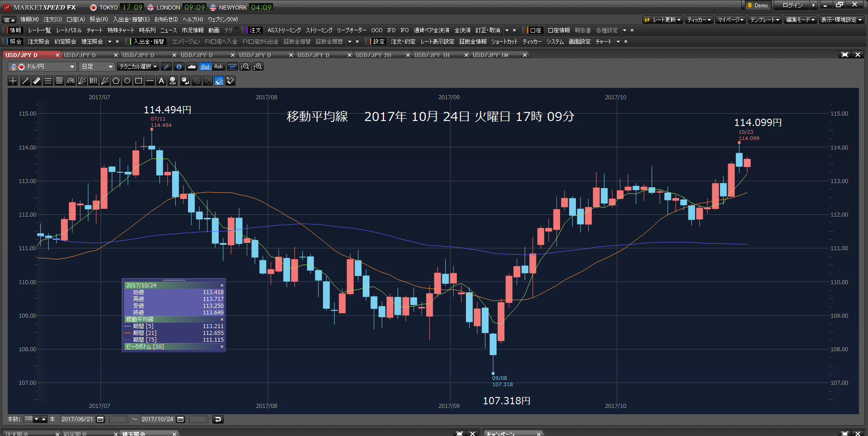Toggle the blue info panel button
This screenshot has height=436, width=868.
click(179, 67)
